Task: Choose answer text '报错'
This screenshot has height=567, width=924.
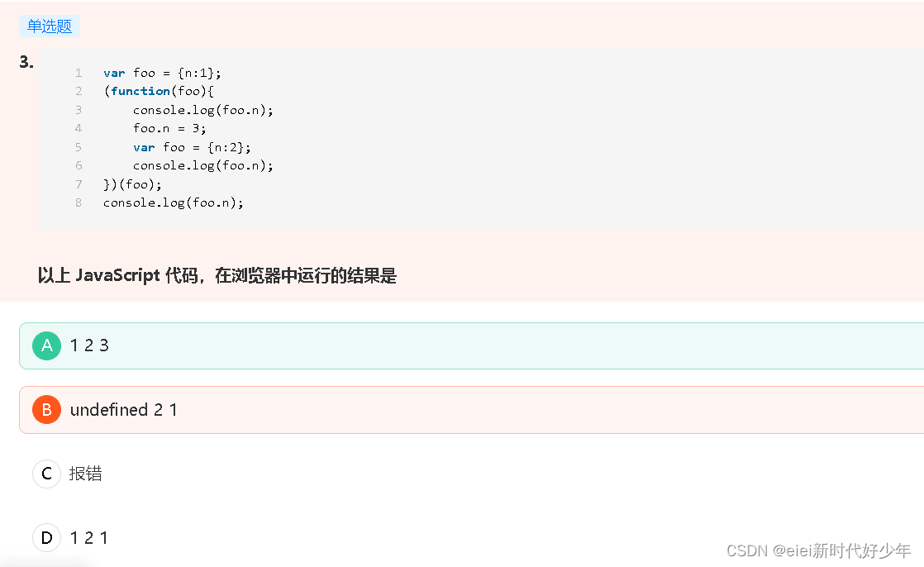Action: pyautogui.click(x=85, y=474)
